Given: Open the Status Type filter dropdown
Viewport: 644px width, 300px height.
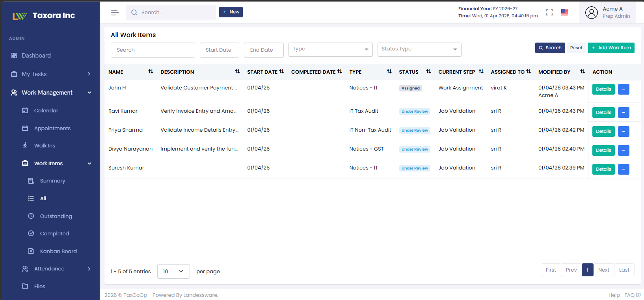Looking at the screenshot, I should pyautogui.click(x=419, y=50).
